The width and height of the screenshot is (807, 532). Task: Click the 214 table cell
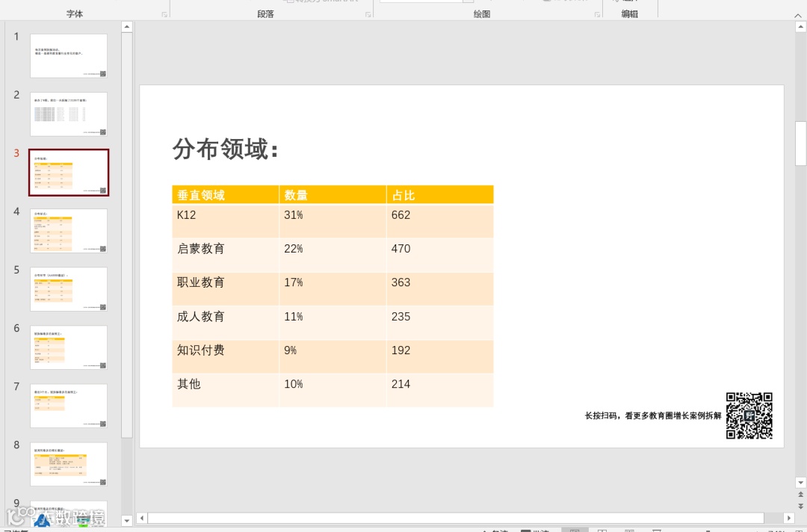[x=440, y=390]
